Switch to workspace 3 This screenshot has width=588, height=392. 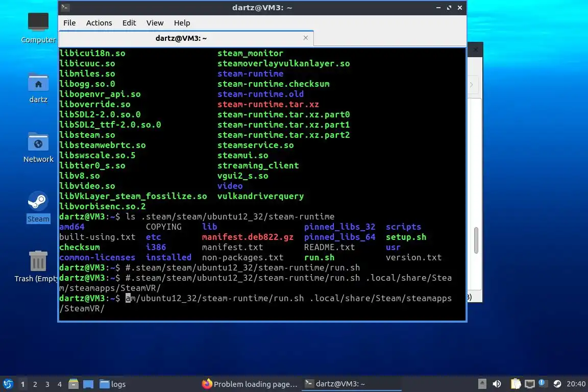[47, 384]
